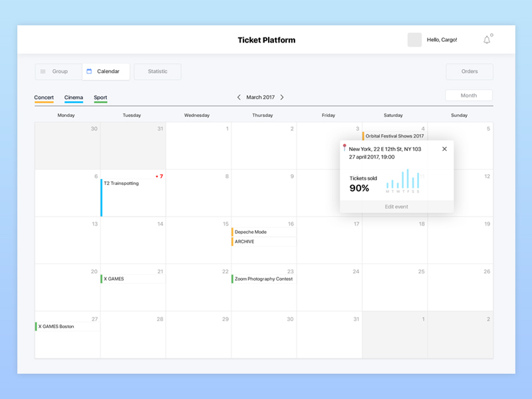Toggle the Sport category filter
This screenshot has width=532, height=399.
100,98
